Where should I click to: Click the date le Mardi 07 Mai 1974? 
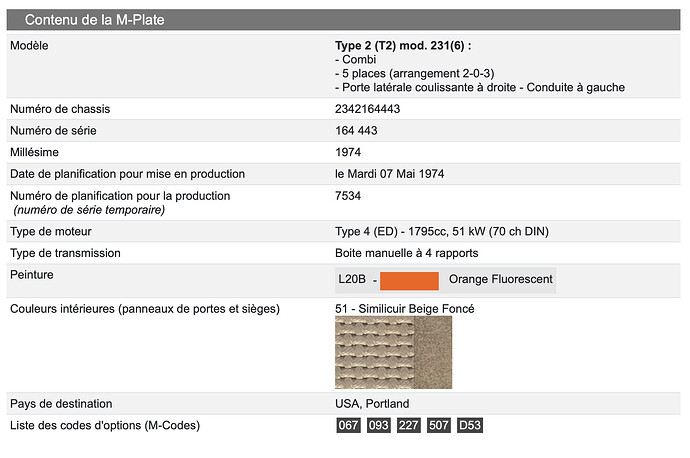tap(389, 174)
